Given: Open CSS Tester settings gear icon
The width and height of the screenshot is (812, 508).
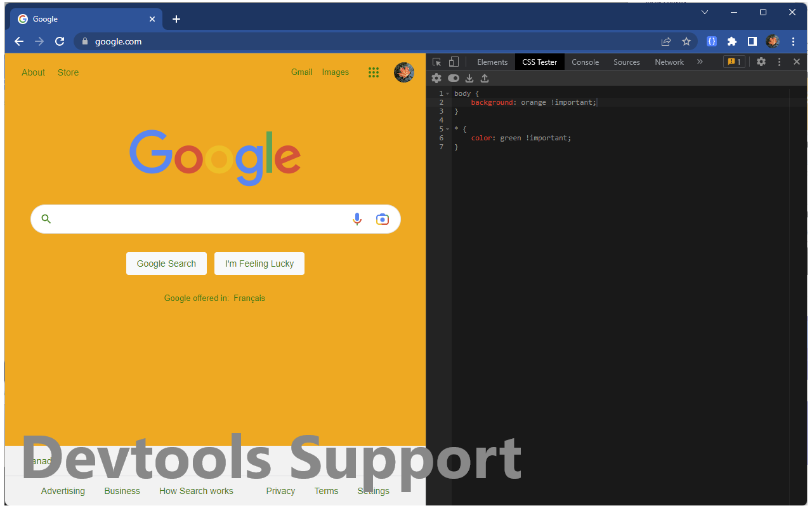Looking at the screenshot, I should [x=436, y=78].
